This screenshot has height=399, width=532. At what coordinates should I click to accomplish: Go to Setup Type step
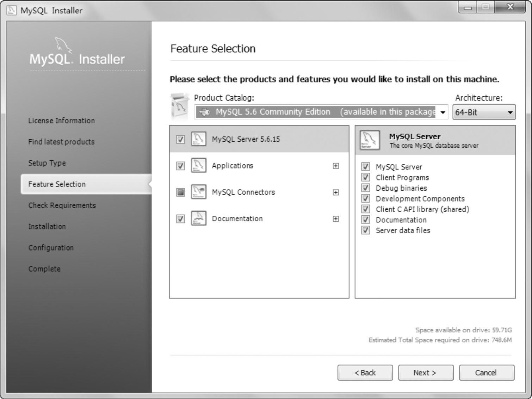(47, 163)
